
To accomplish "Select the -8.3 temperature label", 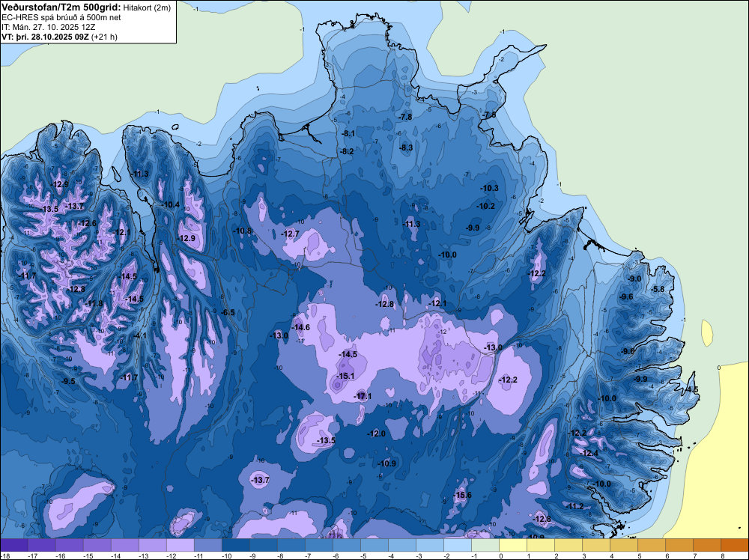I will pos(406,148).
